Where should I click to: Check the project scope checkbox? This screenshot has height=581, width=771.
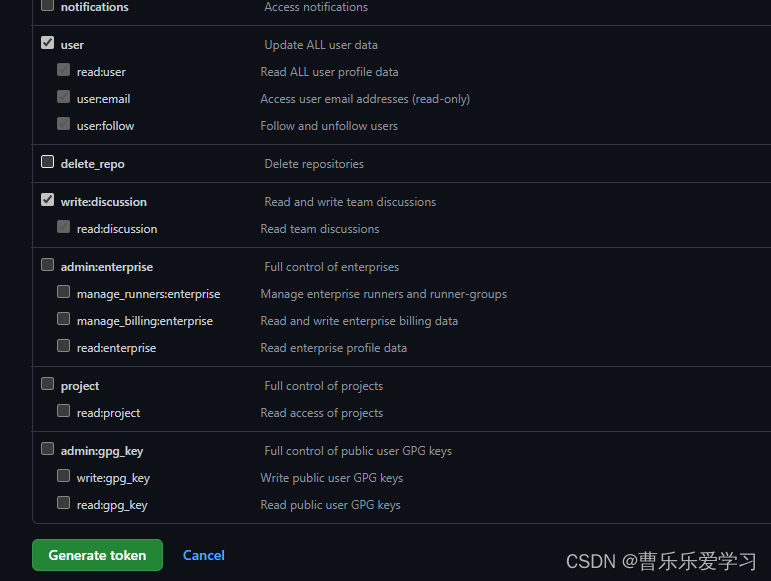coord(48,384)
